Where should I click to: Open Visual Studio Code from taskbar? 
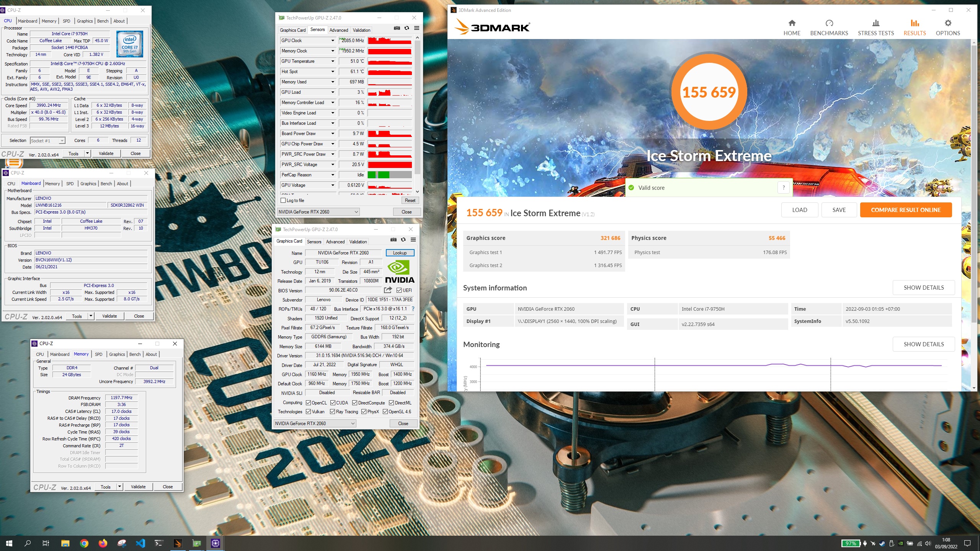point(140,543)
